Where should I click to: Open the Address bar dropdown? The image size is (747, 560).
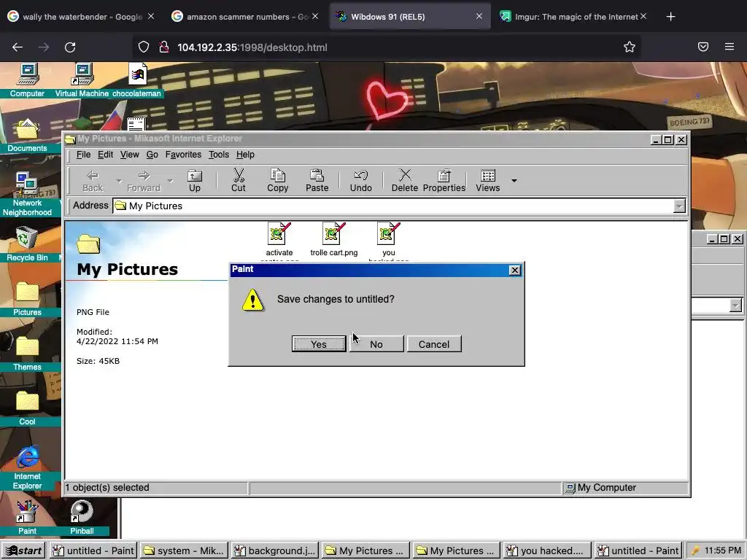(x=679, y=206)
